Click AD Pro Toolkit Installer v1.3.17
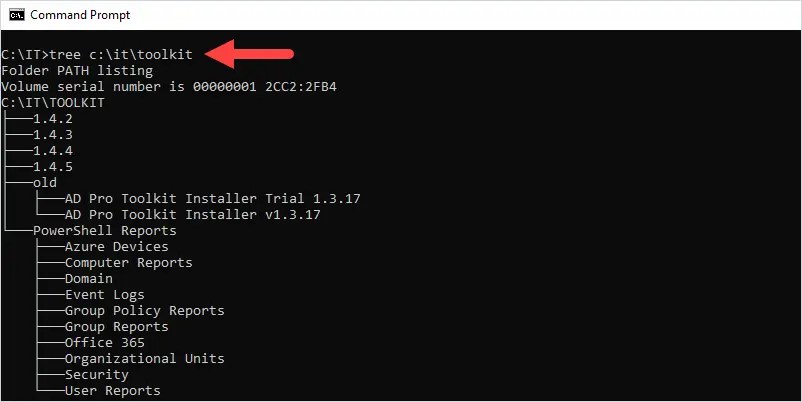This screenshot has height=402, width=802. click(193, 214)
